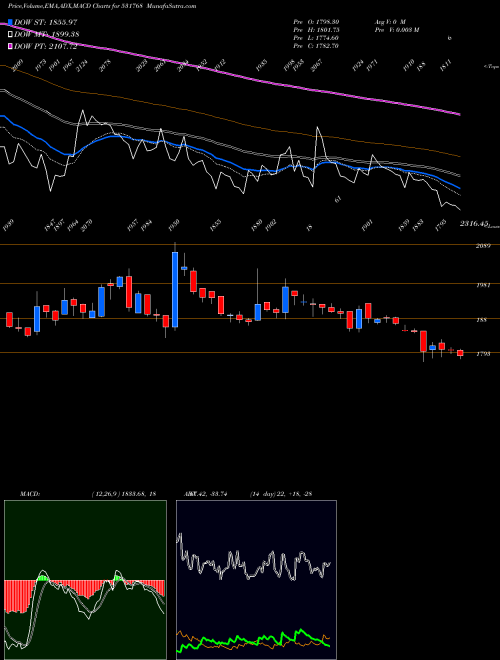Click the 2089 price level label
Viewport: 500px width, 660px height.
pyautogui.click(x=483, y=246)
